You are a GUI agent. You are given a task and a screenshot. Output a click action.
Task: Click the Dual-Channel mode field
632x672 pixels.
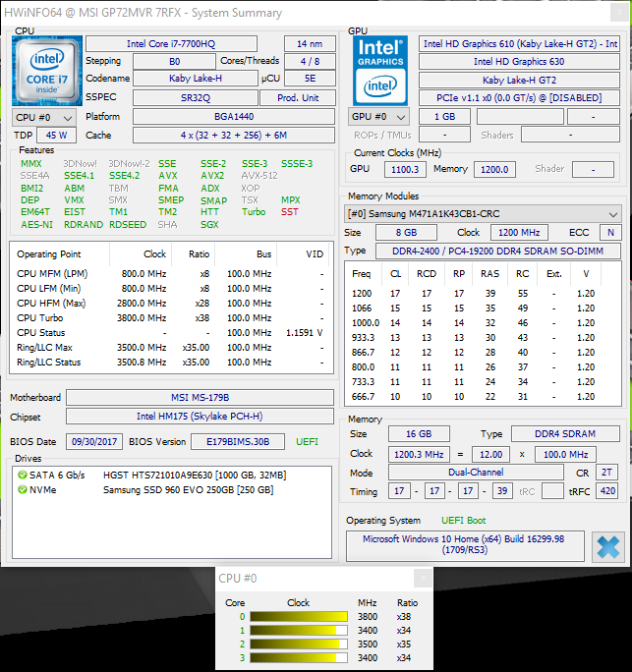(476, 473)
